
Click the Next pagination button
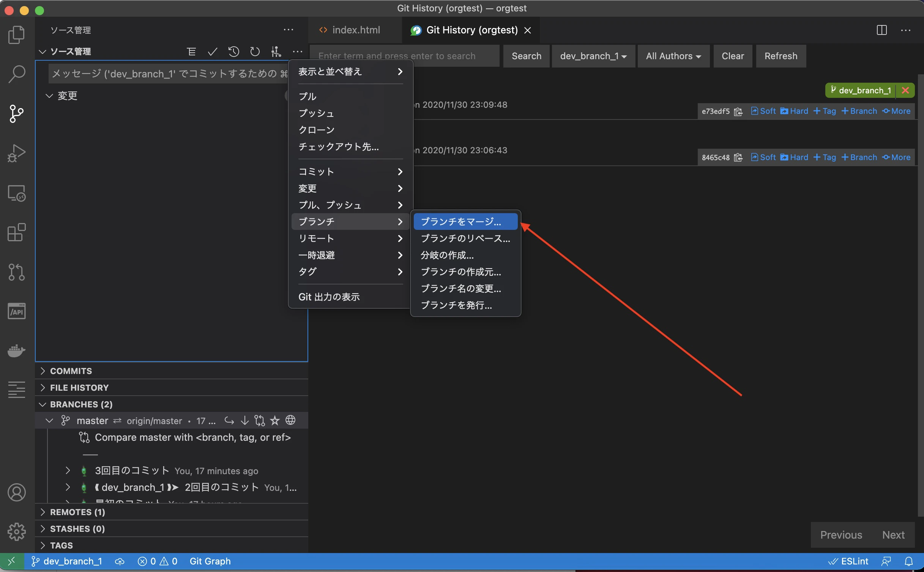893,535
